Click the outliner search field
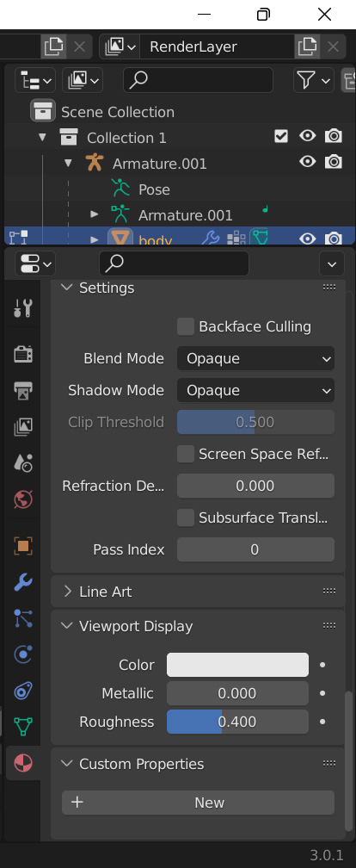This screenshot has height=868, width=356. [x=198, y=80]
